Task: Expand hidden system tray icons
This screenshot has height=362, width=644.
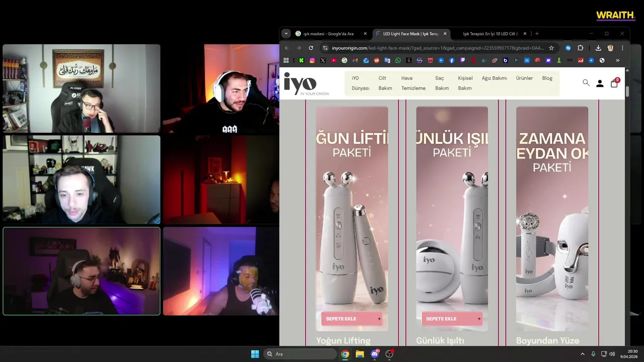Action: pyautogui.click(x=583, y=354)
